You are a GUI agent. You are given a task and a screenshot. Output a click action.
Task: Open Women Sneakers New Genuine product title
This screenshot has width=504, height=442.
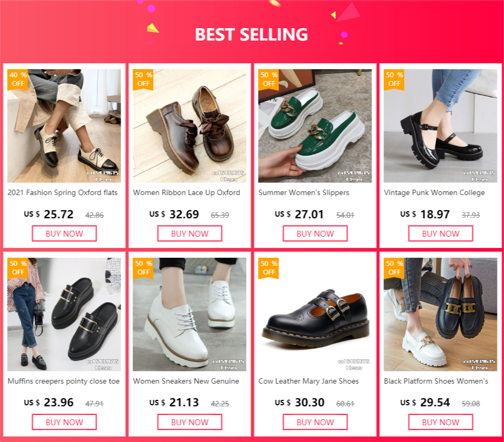click(x=186, y=381)
